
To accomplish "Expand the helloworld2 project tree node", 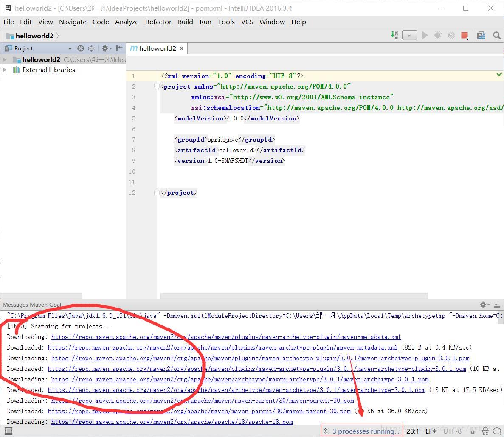I will coord(5,59).
